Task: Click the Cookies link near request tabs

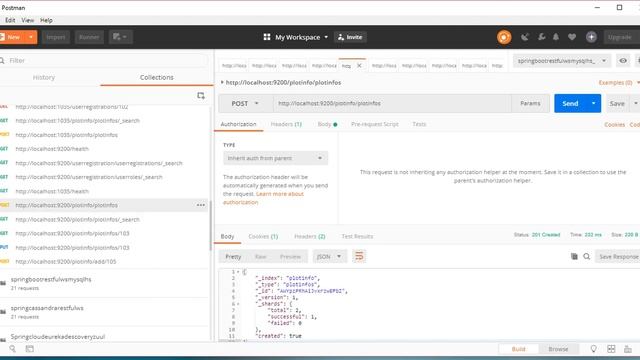Action: tap(614, 124)
